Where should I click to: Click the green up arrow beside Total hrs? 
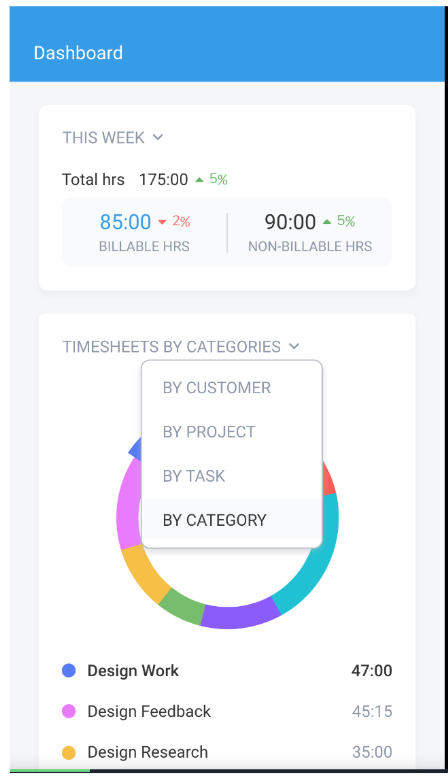(199, 180)
